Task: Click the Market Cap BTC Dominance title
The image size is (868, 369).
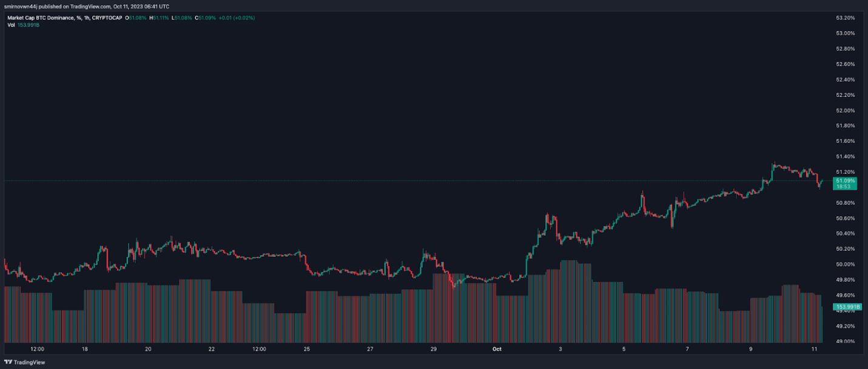Action: point(42,18)
